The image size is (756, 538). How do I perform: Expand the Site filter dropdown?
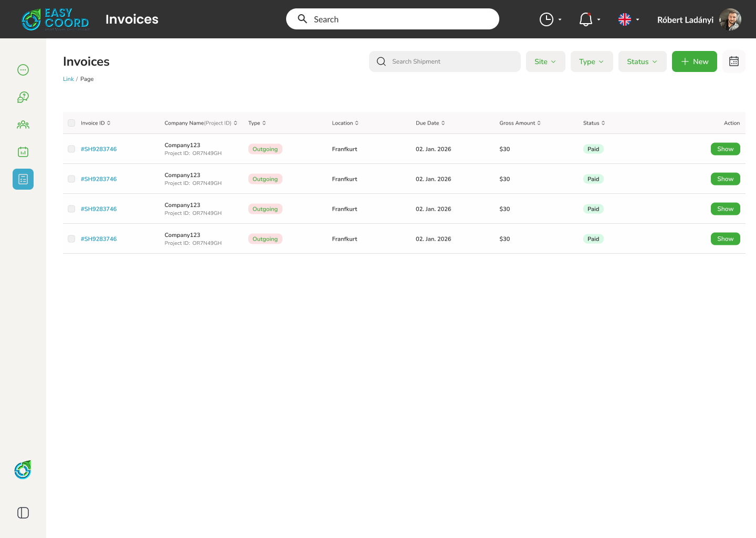click(x=545, y=61)
